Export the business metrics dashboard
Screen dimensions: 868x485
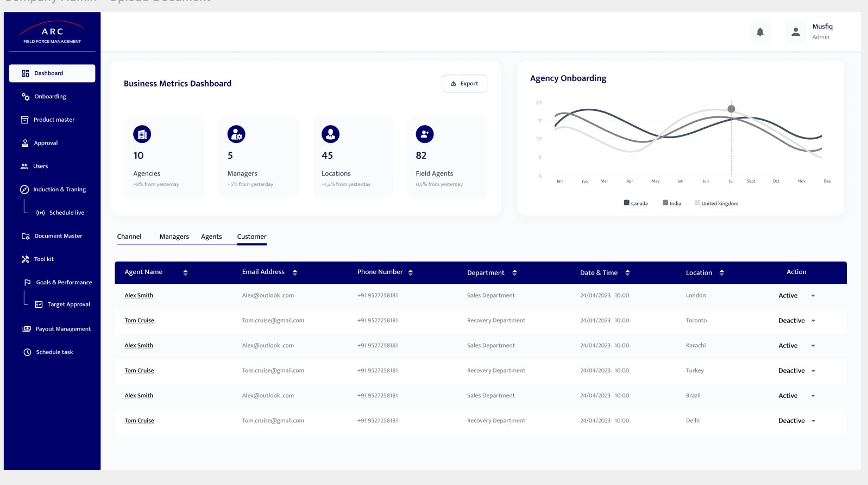point(465,84)
